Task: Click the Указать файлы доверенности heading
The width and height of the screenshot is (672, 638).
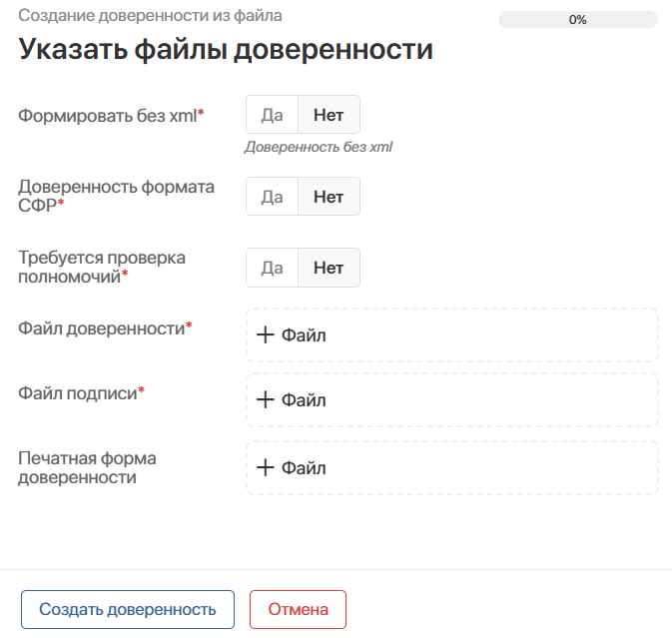Action: pyautogui.click(x=226, y=50)
